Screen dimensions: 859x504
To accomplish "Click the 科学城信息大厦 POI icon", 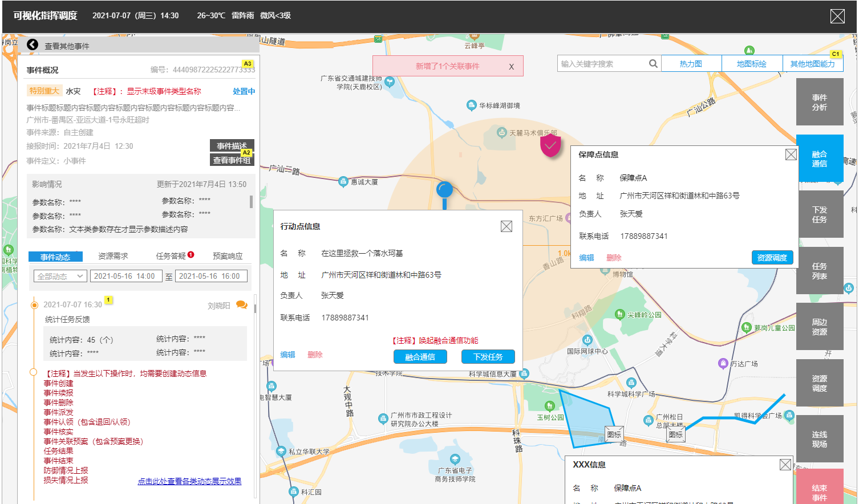I will (524, 373).
